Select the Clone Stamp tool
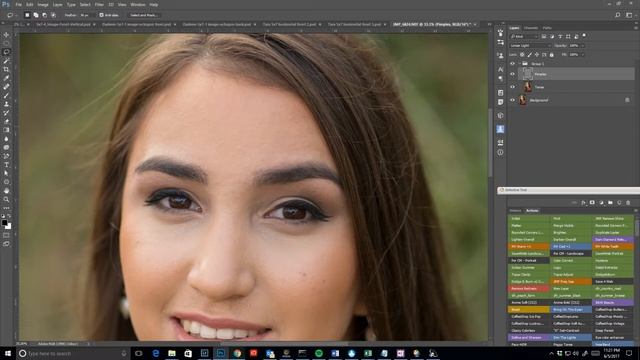The height and width of the screenshot is (360, 640). pos(6,104)
